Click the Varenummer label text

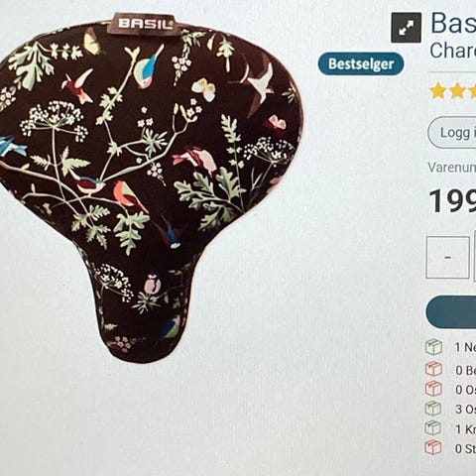452,168
